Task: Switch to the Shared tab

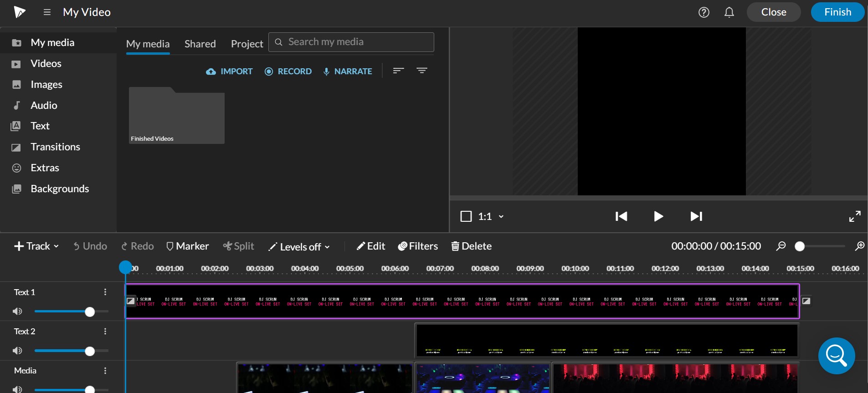Action: [200, 44]
